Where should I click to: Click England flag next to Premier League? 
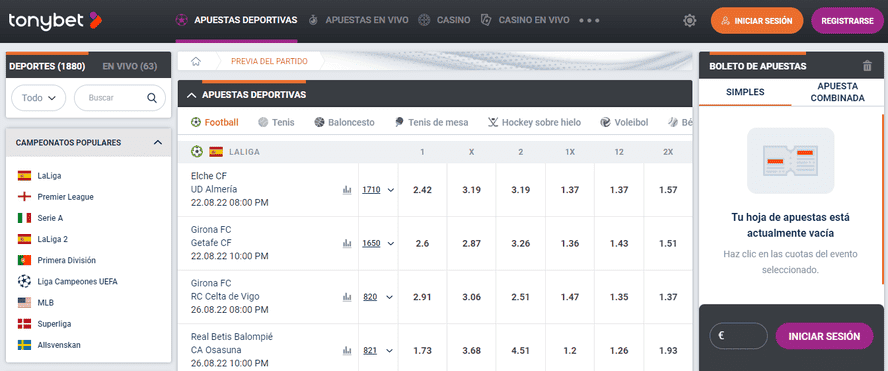24,197
